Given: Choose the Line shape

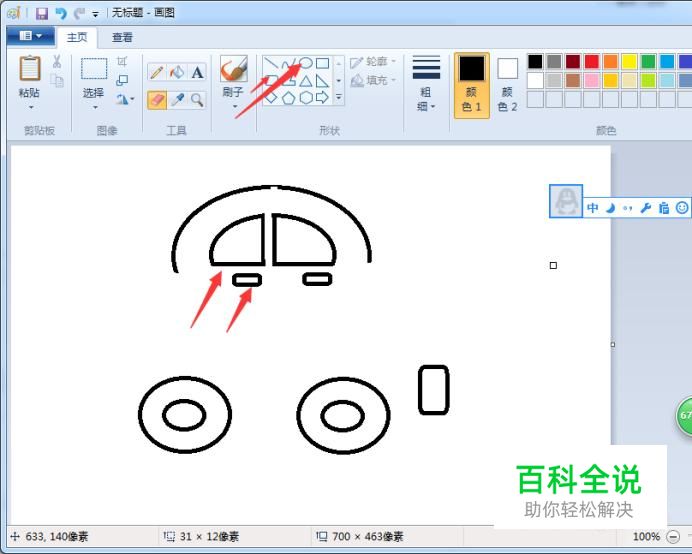Looking at the screenshot, I should point(271,63).
